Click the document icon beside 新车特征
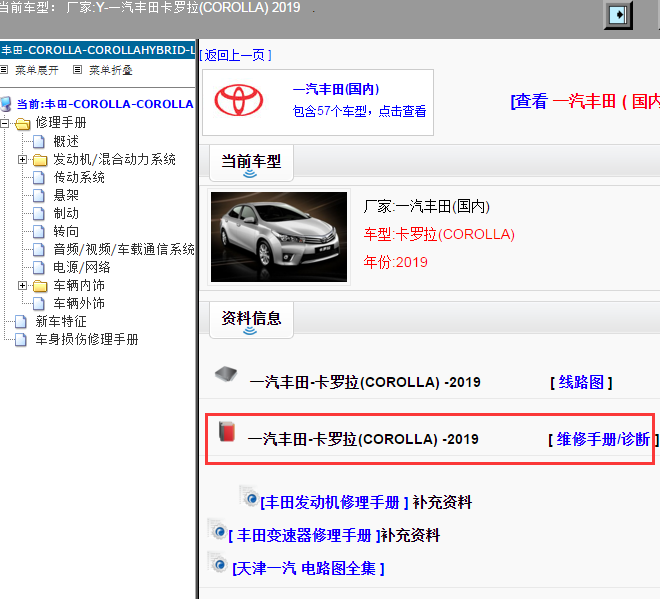 (21, 322)
